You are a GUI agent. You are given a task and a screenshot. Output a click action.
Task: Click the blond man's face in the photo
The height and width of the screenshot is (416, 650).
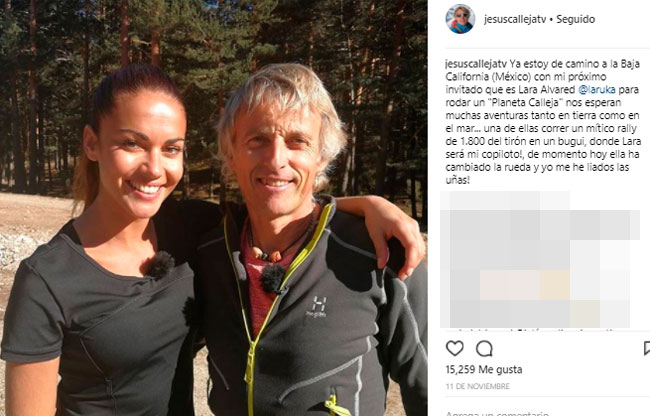pyautogui.click(x=275, y=158)
